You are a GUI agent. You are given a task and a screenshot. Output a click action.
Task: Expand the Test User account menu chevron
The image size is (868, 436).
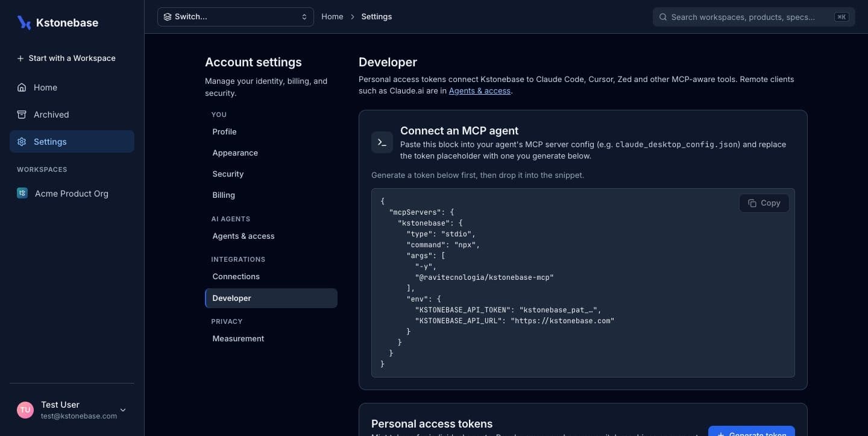(123, 410)
